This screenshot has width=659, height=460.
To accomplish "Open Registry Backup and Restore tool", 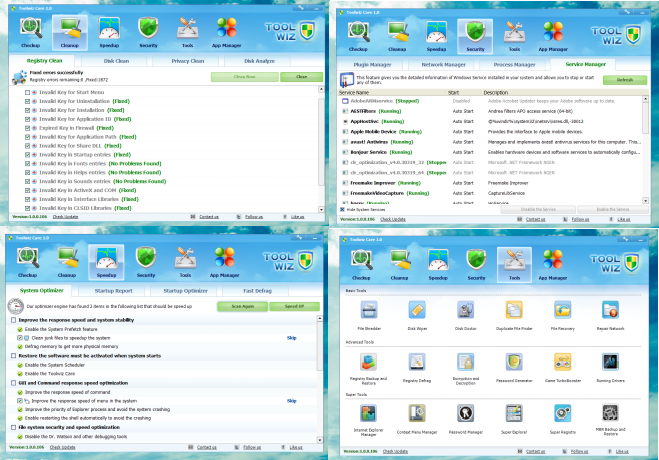I will point(369,362).
